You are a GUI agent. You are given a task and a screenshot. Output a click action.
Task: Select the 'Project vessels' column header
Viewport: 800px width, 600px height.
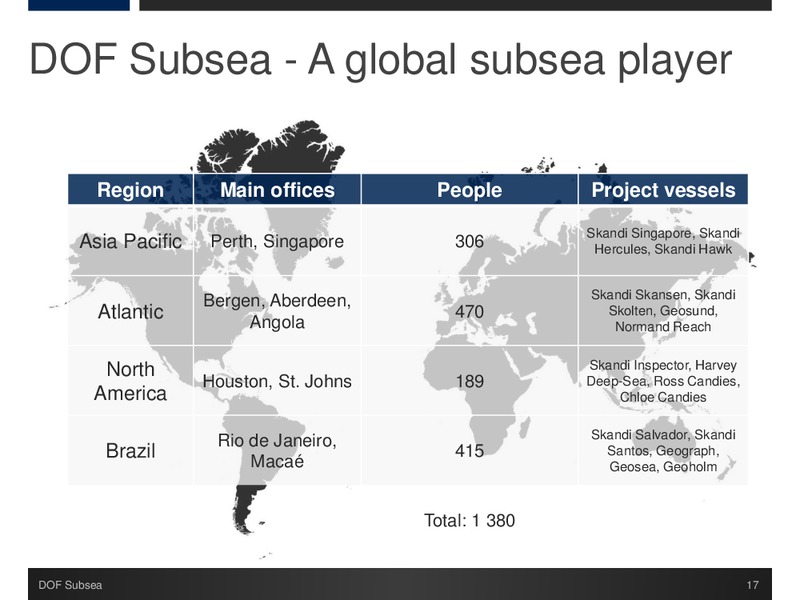click(663, 190)
